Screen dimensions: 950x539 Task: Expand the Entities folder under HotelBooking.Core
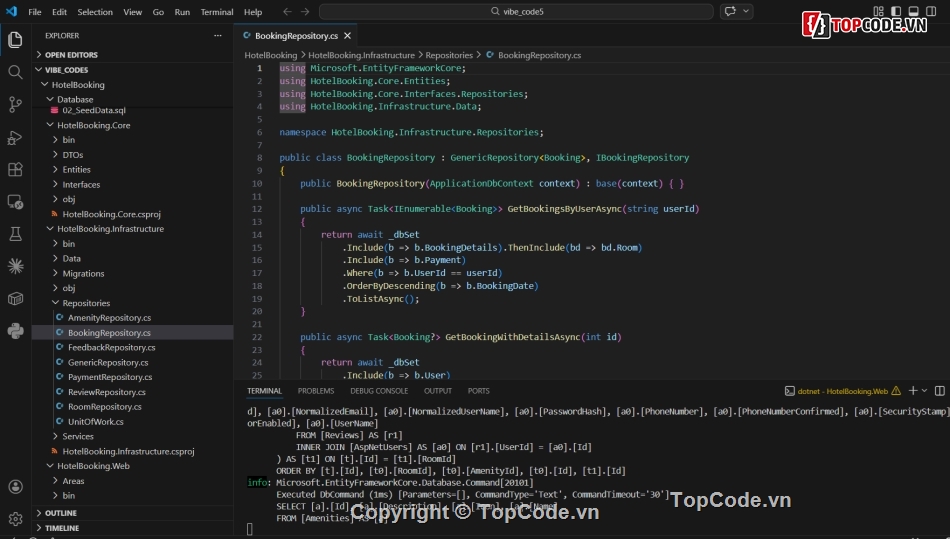pos(76,170)
